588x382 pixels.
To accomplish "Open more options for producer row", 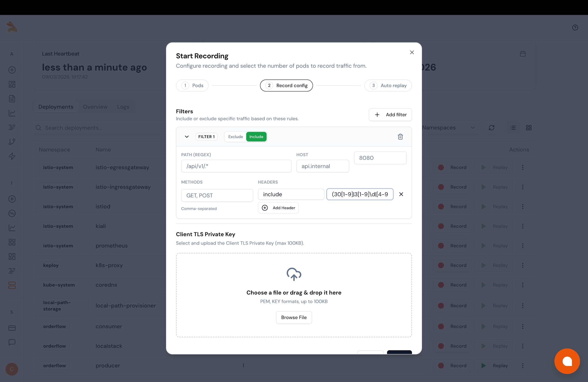I will point(523,366).
